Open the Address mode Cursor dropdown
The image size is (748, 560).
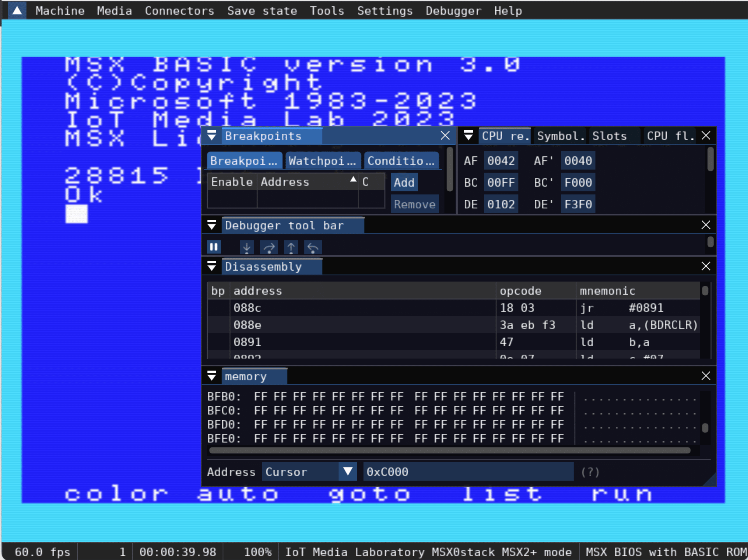[347, 471]
